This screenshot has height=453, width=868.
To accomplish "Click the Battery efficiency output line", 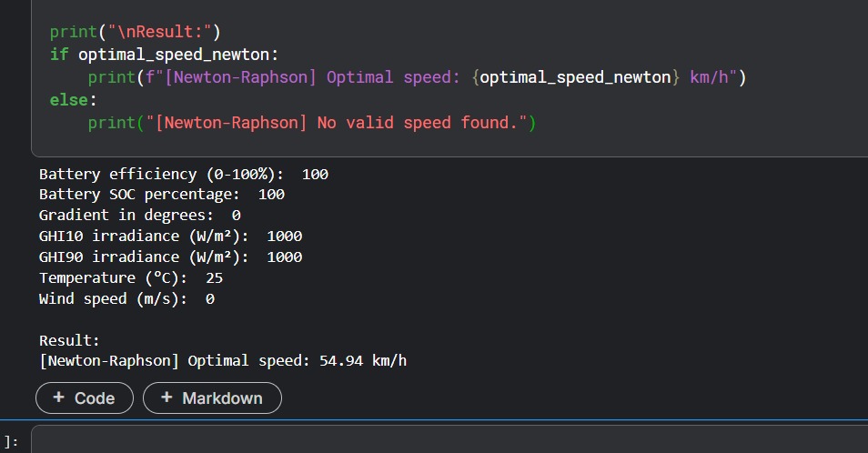I will 183,174.
